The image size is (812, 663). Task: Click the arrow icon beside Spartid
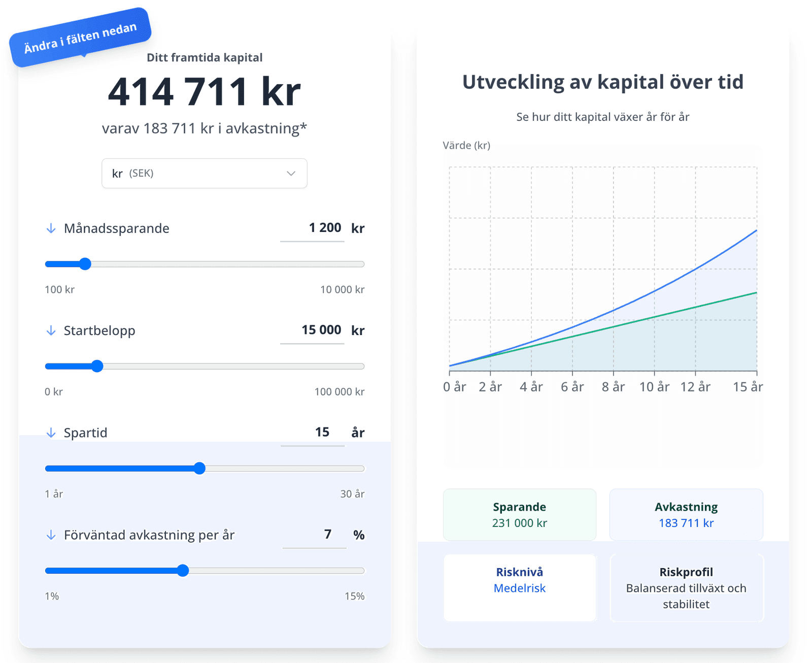click(x=51, y=433)
